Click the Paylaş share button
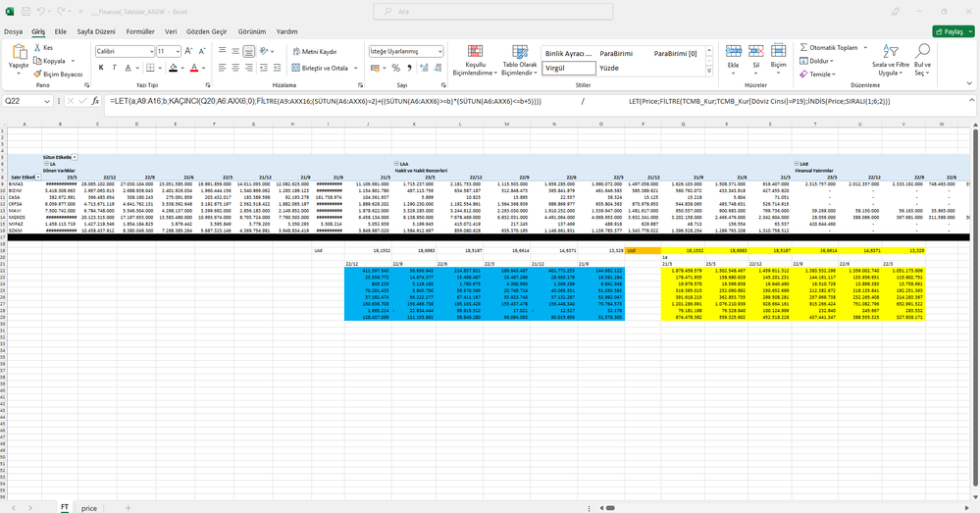This screenshot has height=513, width=980. click(x=954, y=31)
